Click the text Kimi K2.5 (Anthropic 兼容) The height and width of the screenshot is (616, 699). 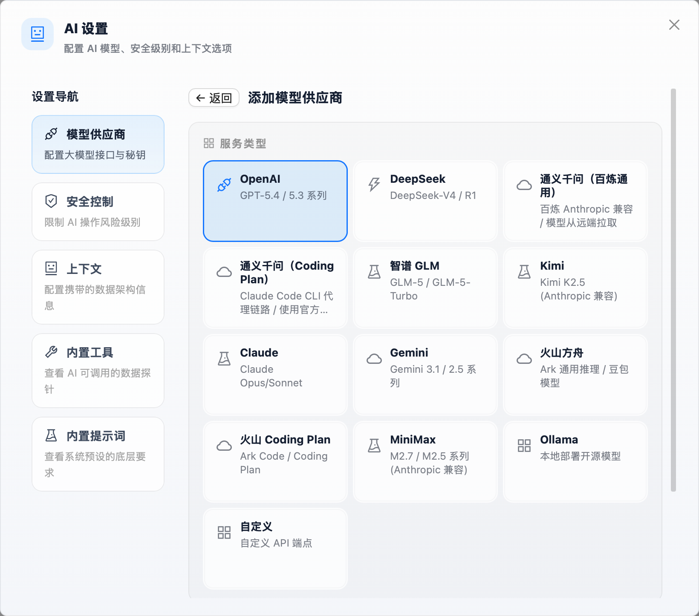tap(579, 289)
